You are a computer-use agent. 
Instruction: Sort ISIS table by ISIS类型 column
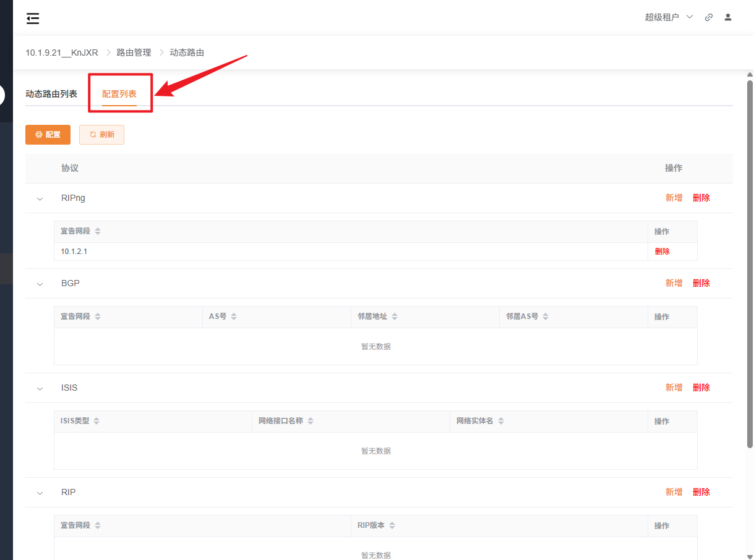[96, 421]
